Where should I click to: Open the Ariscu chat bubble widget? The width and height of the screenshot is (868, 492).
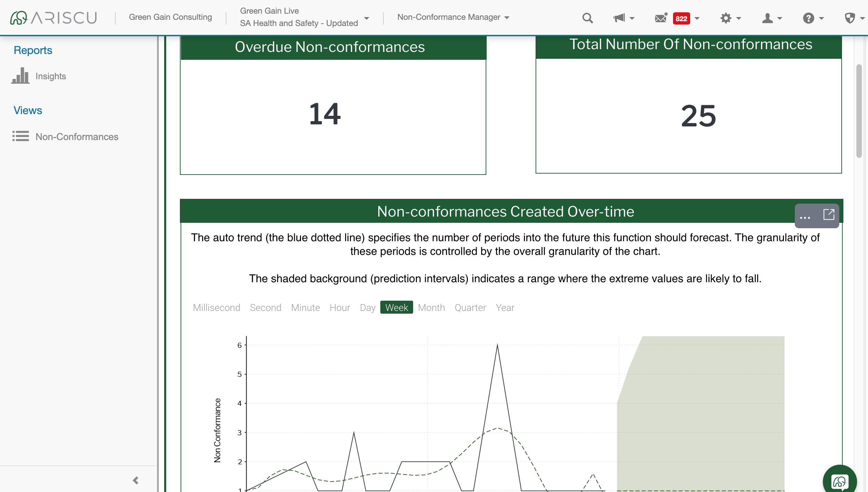(839, 481)
